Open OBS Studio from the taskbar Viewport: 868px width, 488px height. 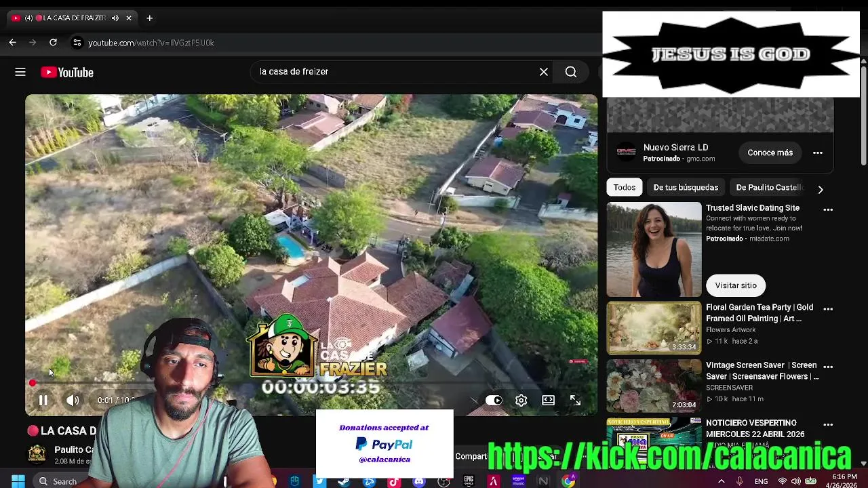444,481
